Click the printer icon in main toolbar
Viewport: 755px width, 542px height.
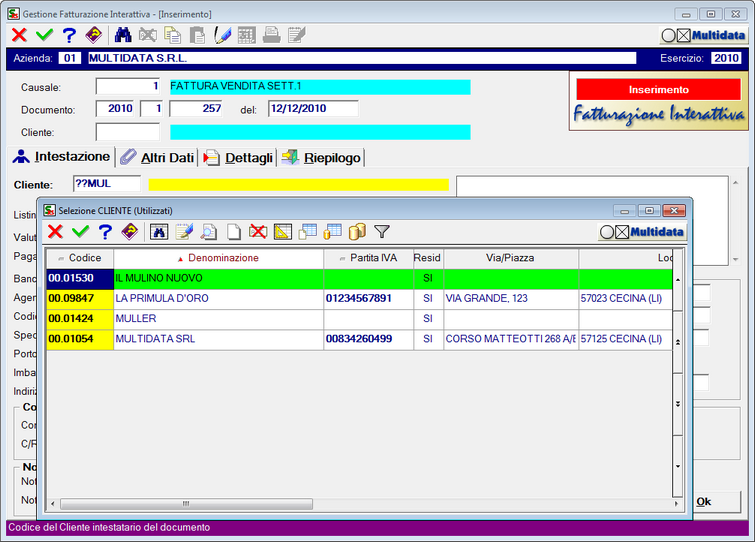tap(272, 35)
